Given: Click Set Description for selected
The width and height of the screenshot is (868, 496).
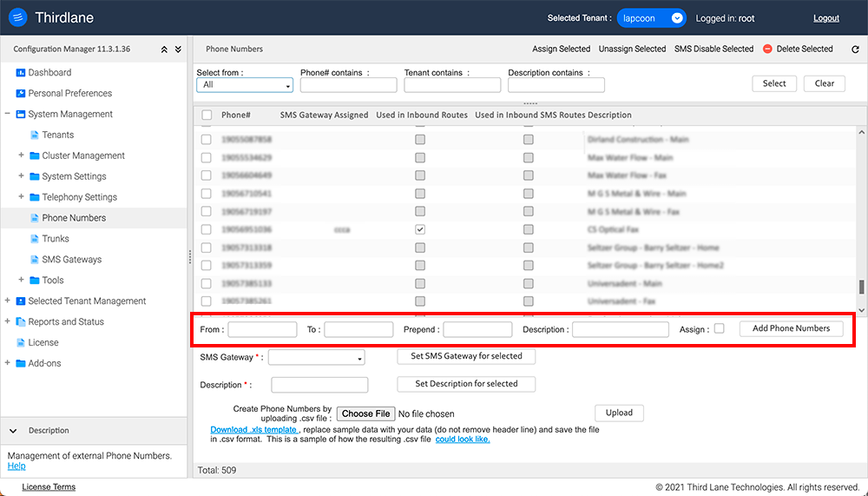Looking at the screenshot, I should point(466,384).
